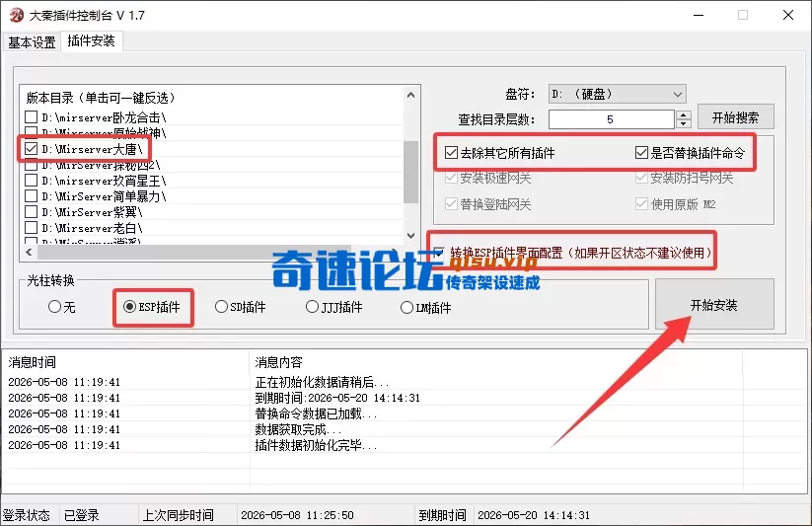Viewport: 812px width, 526px height.
Task: Decrease directory depth with down spinner
Action: pyautogui.click(x=684, y=124)
